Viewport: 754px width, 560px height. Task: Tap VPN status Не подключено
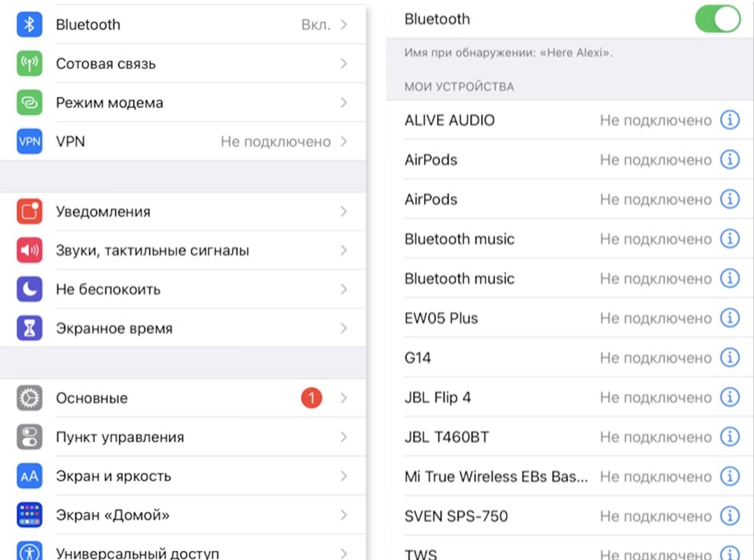tap(276, 142)
